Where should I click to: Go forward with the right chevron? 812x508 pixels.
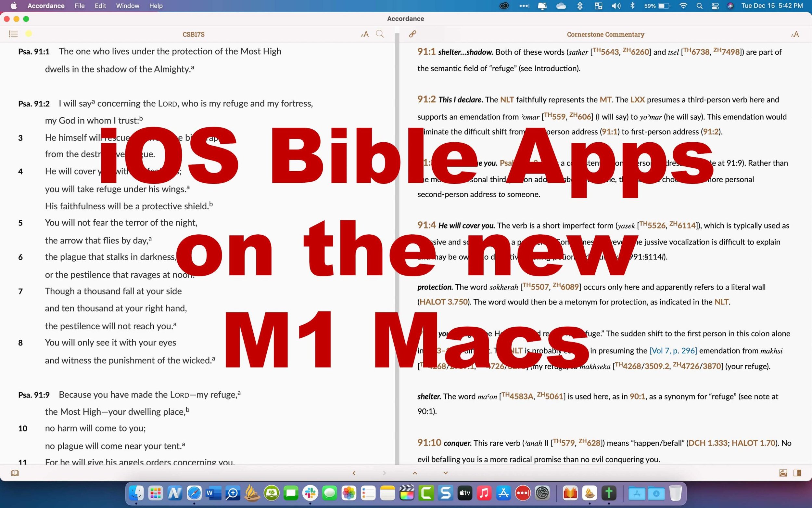[384, 473]
